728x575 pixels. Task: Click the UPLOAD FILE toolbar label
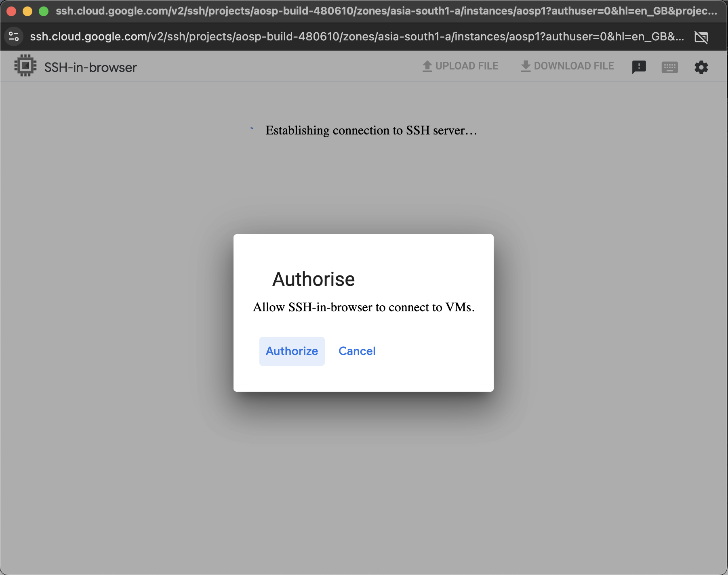467,66
